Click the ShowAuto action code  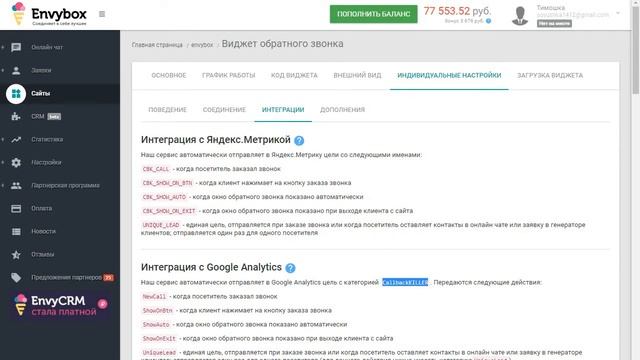(156, 324)
